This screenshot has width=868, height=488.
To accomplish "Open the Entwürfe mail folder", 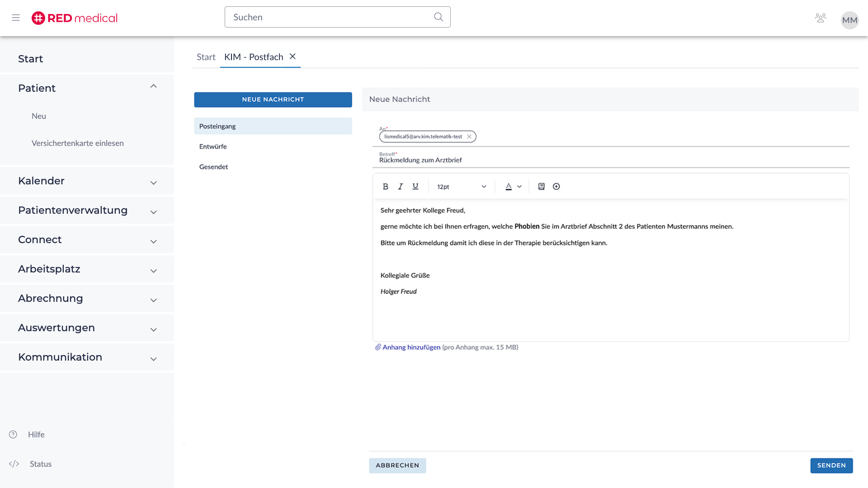I will [x=213, y=146].
